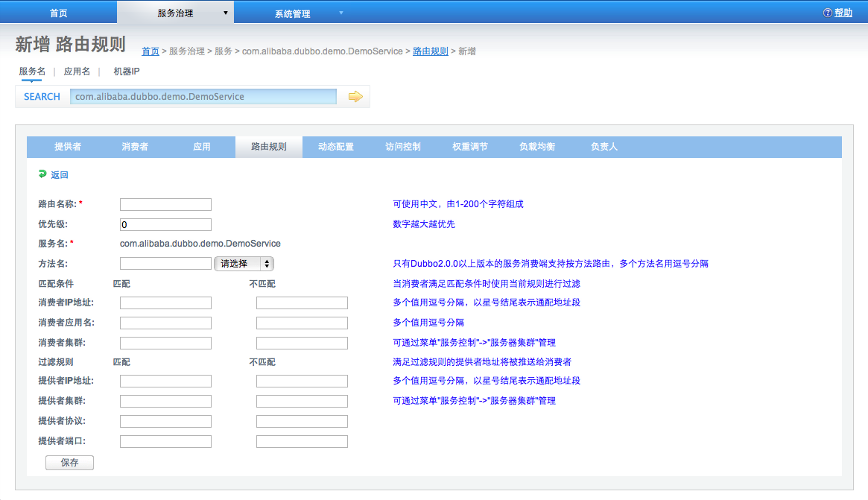This screenshot has width=868, height=500.
Task: Expand the 服务治理 menu arrow
Action: coord(225,13)
